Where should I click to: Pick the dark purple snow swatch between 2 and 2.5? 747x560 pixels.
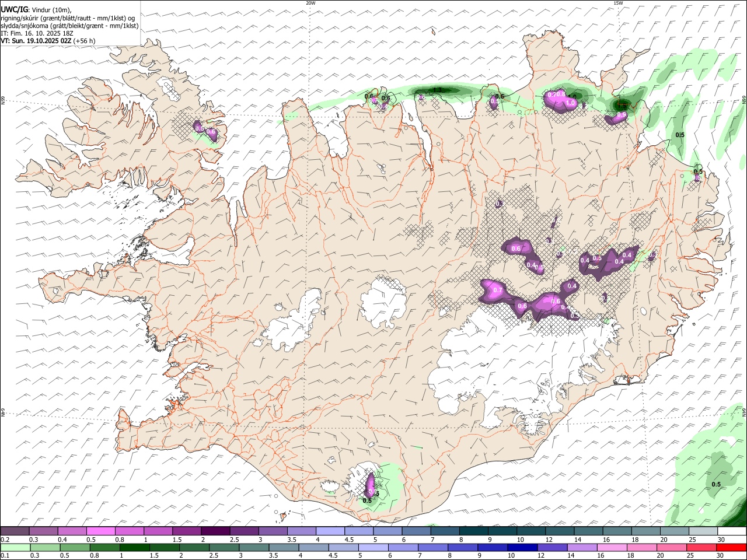215,531
